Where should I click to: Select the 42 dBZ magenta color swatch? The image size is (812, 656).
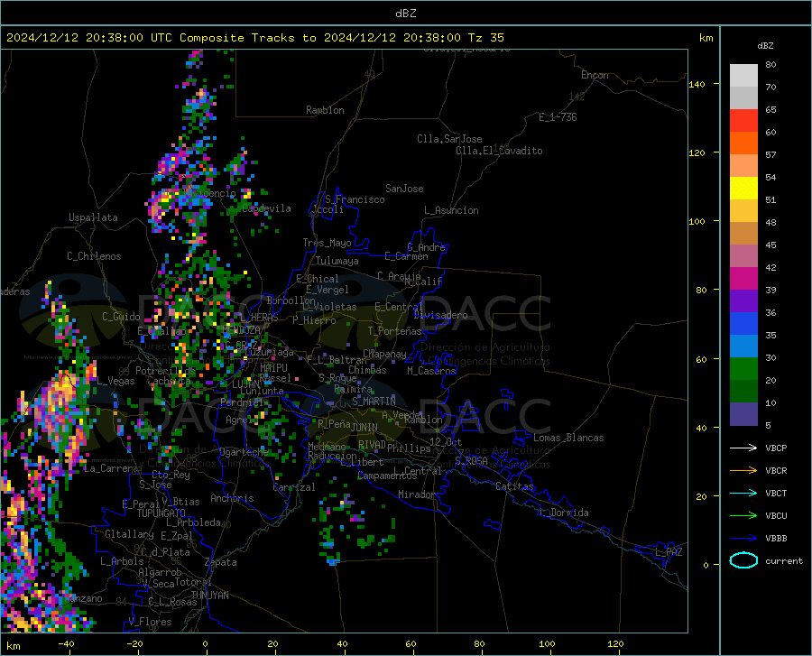[743, 279]
